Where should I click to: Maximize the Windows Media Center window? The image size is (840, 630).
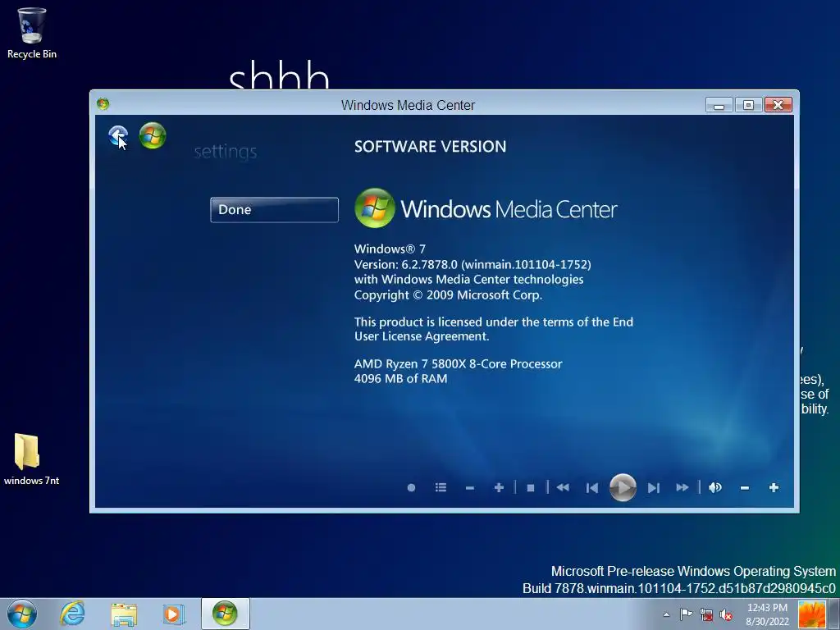748,105
